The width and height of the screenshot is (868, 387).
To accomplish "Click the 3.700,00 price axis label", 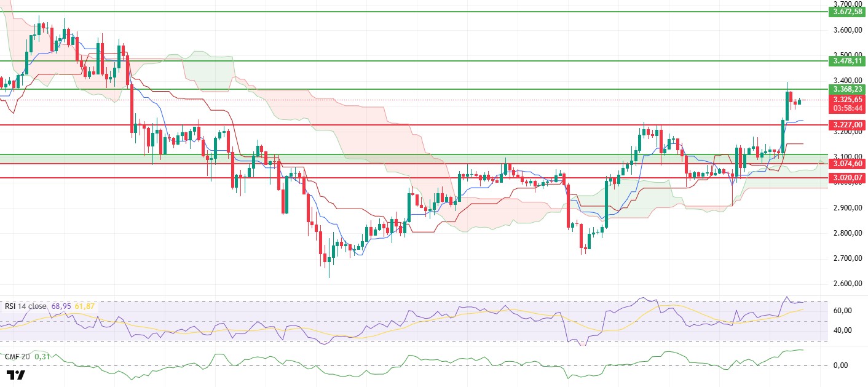I will [847, 4].
